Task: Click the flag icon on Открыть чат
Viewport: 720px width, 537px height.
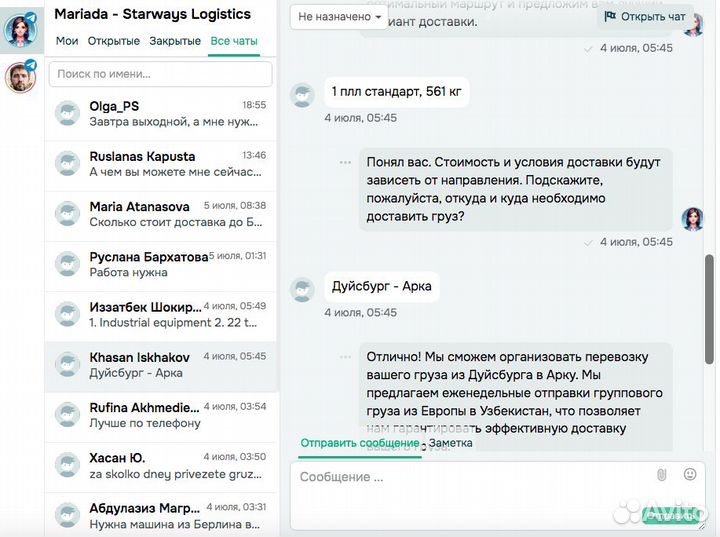Action: coord(610,17)
